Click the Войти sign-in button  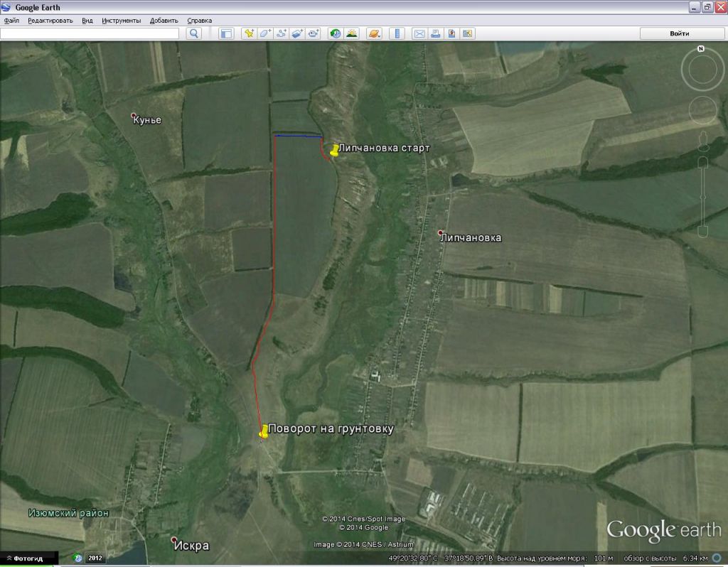(679, 33)
